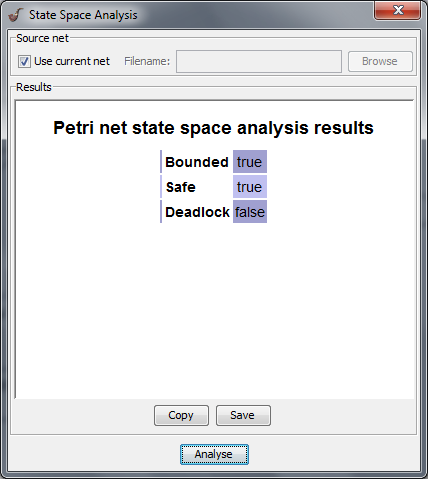
Task: Click the false value next to Deadlock
Action: [250, 212]
